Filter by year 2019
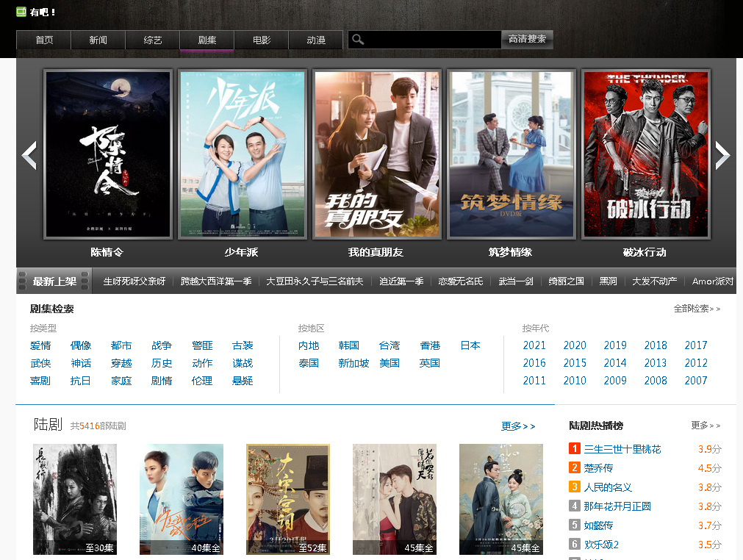 tap(615, 345)
